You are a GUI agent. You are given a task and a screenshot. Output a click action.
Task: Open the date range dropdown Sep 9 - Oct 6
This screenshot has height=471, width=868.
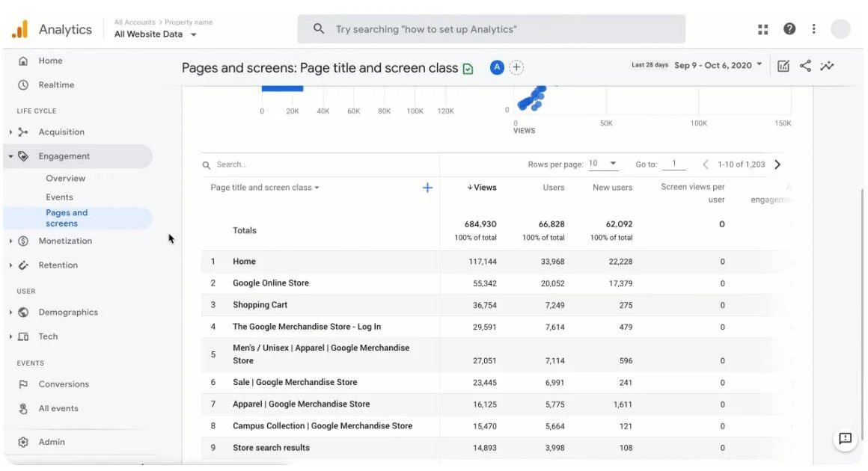click(x=718, y=65)
